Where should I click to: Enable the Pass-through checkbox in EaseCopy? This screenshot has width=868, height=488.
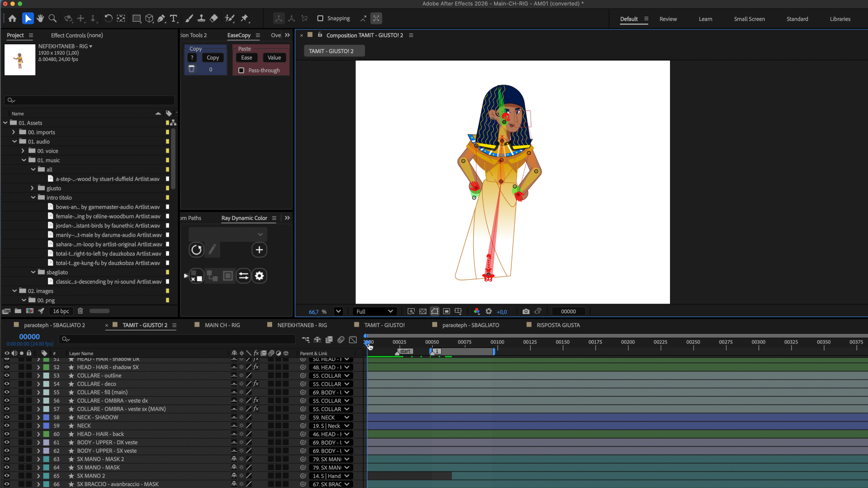point(241,70)
